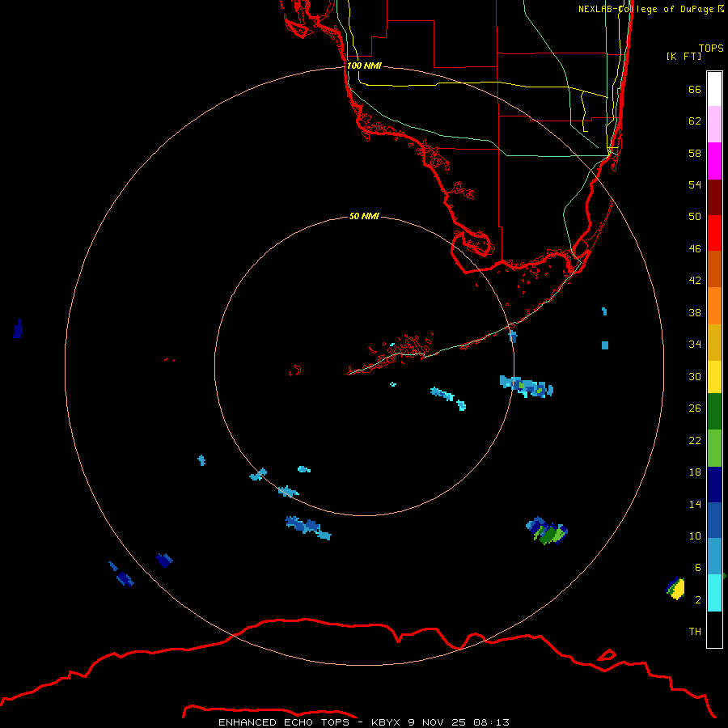Select the light green legend swatch
Viewport: 728px width, 728px height.
tap(714, 448)
